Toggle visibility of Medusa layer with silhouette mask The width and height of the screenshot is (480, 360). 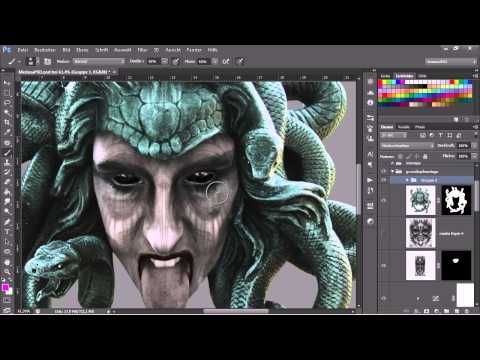tap(384, 200)
